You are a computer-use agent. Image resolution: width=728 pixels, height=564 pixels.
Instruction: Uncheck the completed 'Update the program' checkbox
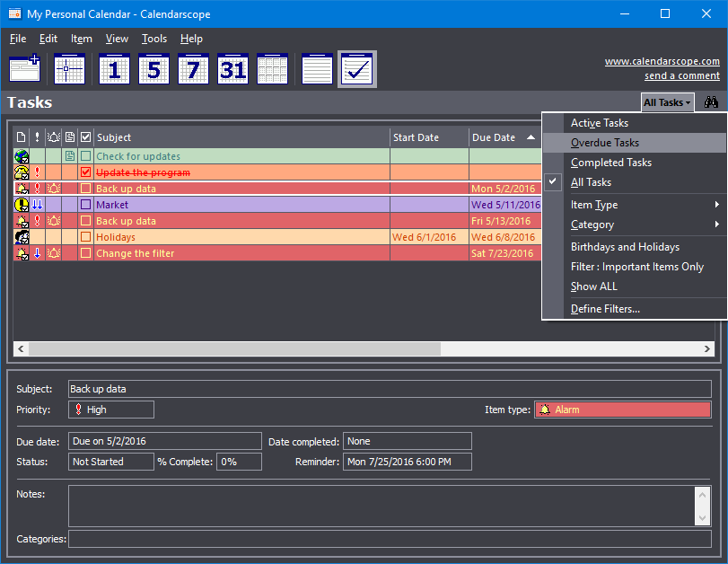[85, 172]
